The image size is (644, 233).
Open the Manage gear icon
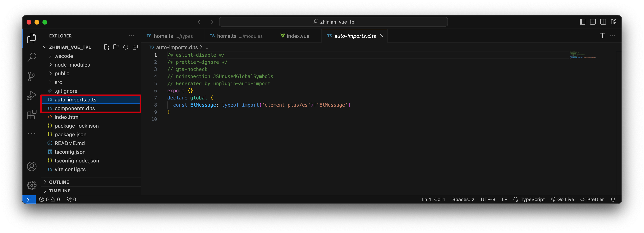coord(32,185)
